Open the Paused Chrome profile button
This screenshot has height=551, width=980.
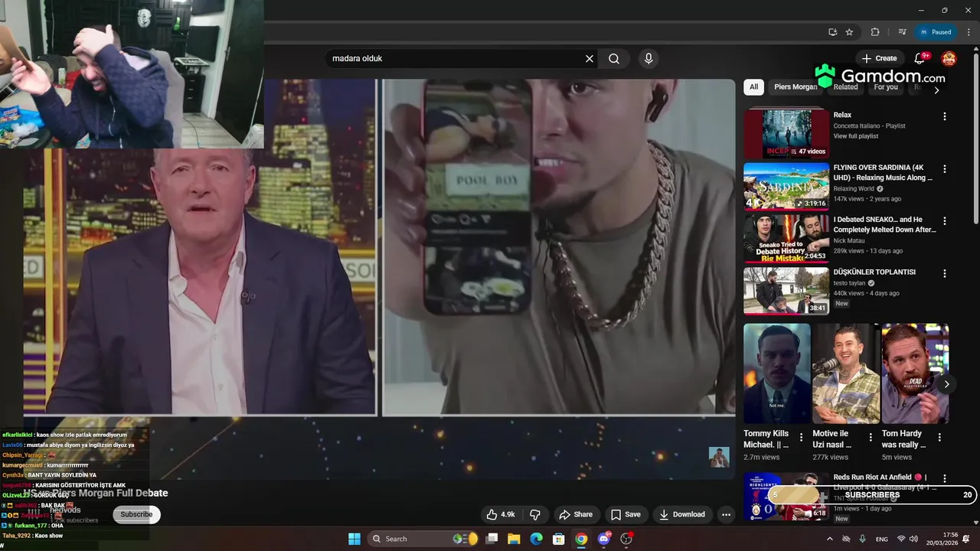point(936,32)
